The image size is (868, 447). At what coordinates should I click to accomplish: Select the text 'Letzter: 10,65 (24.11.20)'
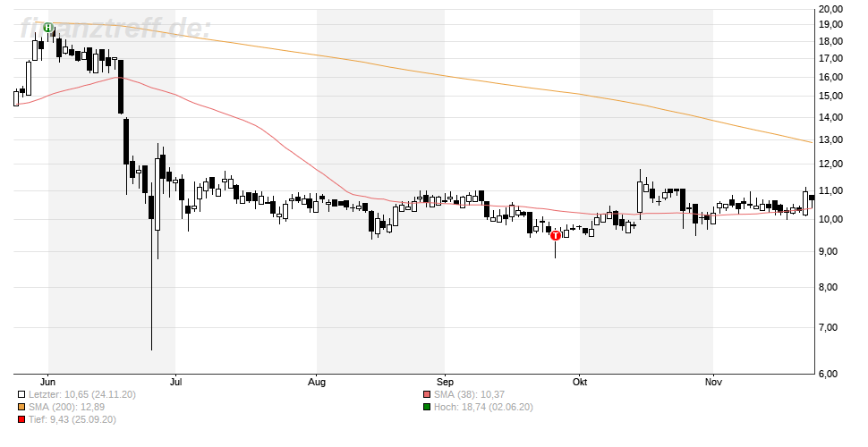[x=82, y=395]
